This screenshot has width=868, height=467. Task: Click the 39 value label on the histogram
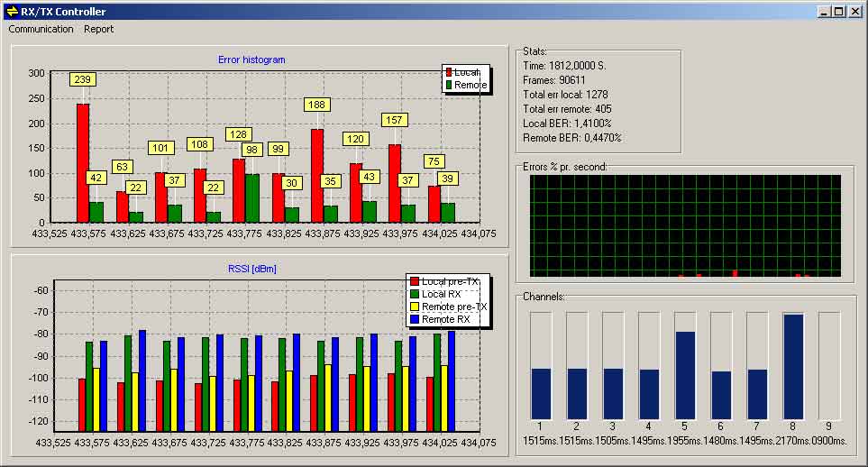447,179
